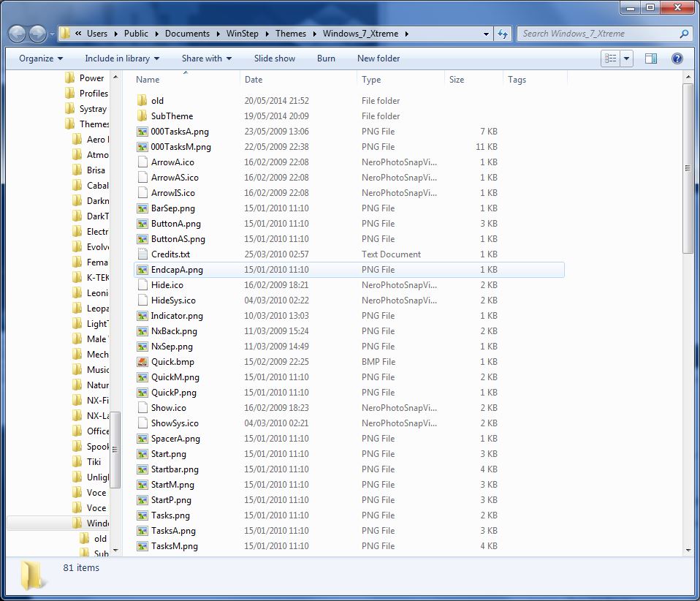Click Burn in the toolbar
The image size is (700, 601).
326,58
